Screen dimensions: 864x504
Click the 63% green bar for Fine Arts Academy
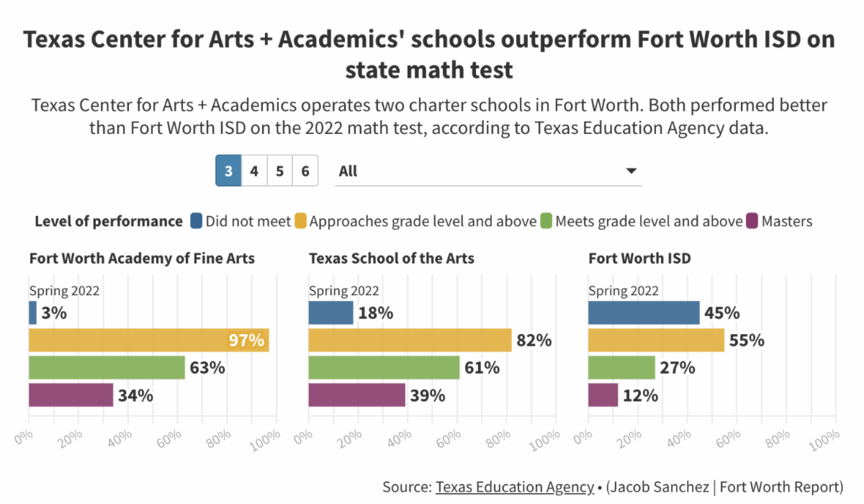click(x=107, y=368)
